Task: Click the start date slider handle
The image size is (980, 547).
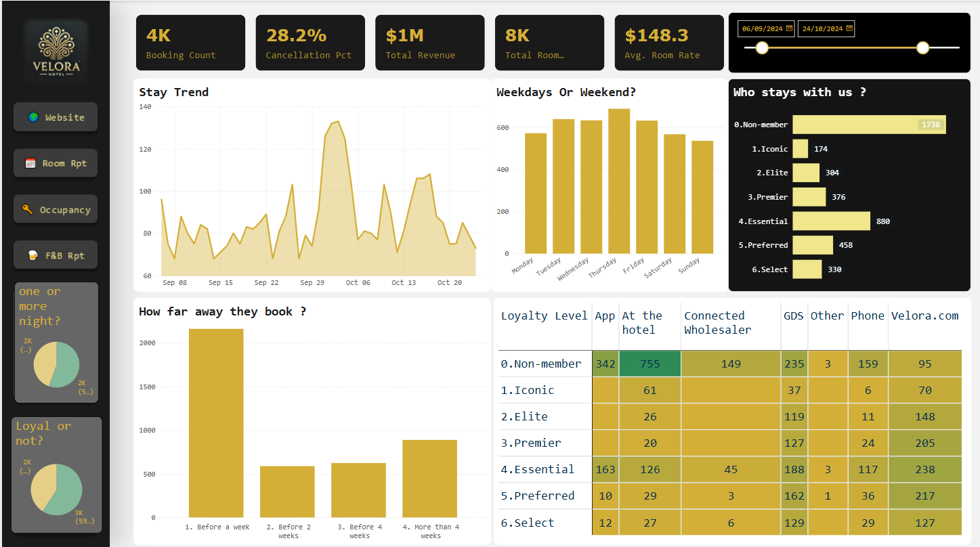Action: (762, 47)
